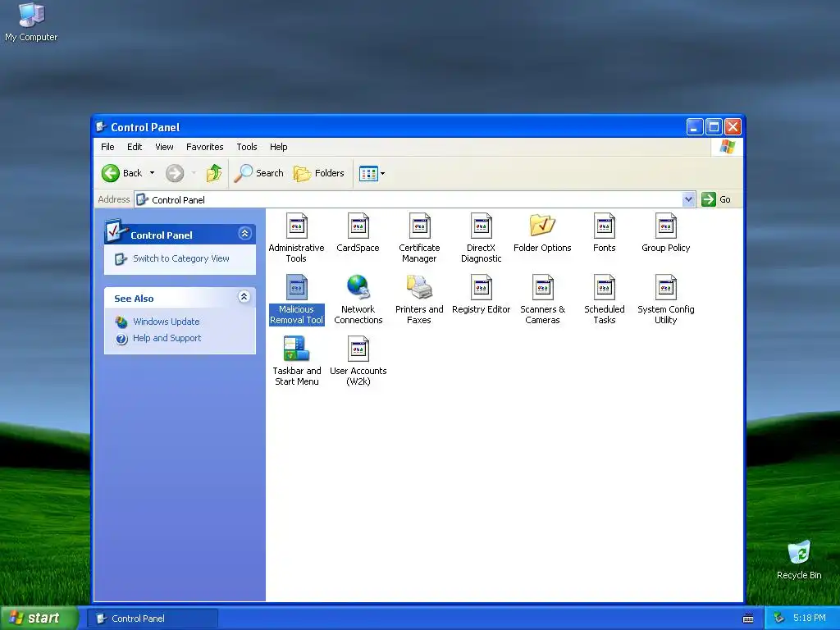This screenshot has height=630, width=840.
Task: Click the Views toolbar icon
Action: click(x=368, y=174)
